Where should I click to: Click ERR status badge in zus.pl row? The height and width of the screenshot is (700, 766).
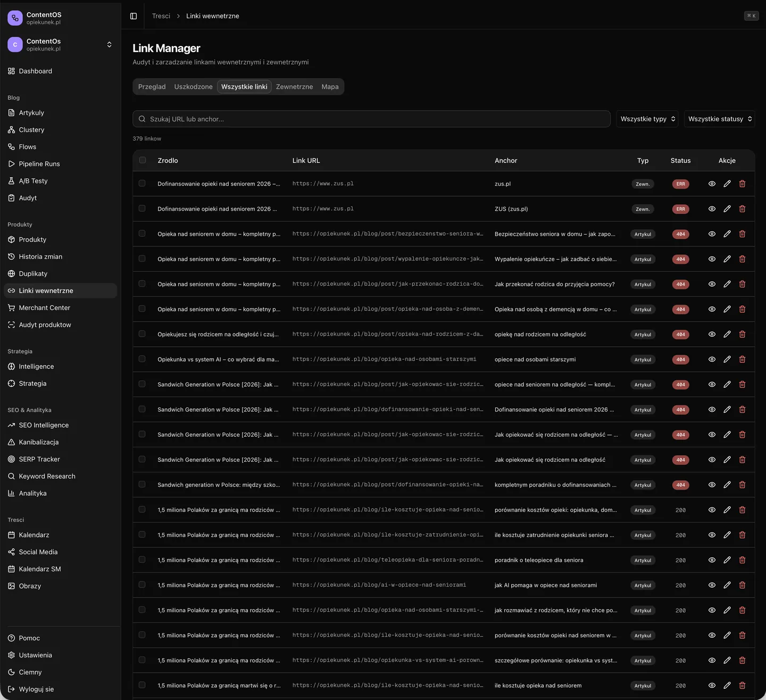[x=680, y=184]
